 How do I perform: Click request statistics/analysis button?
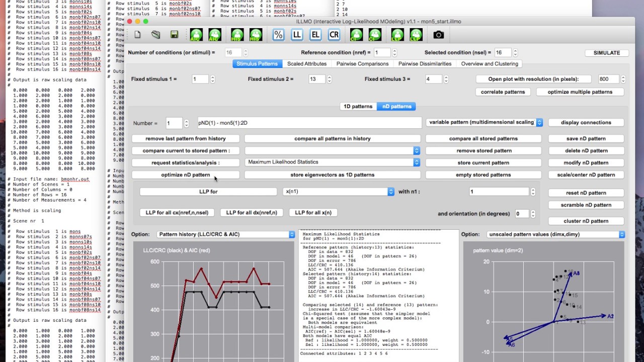tap(186, 163)
